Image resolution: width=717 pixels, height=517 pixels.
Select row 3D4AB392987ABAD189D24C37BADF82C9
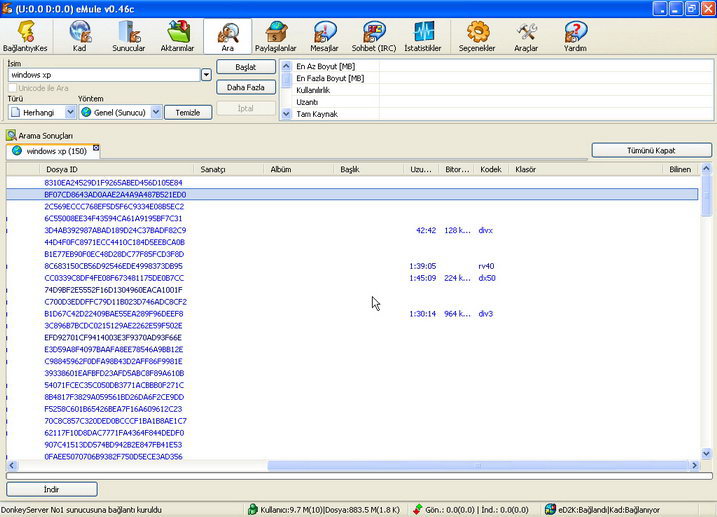(352, 230)
